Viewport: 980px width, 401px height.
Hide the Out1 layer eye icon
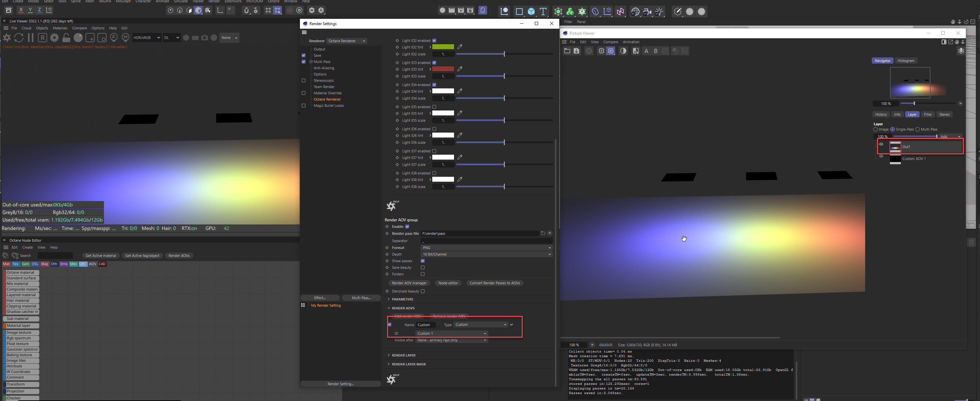click(x=881, y=144)
